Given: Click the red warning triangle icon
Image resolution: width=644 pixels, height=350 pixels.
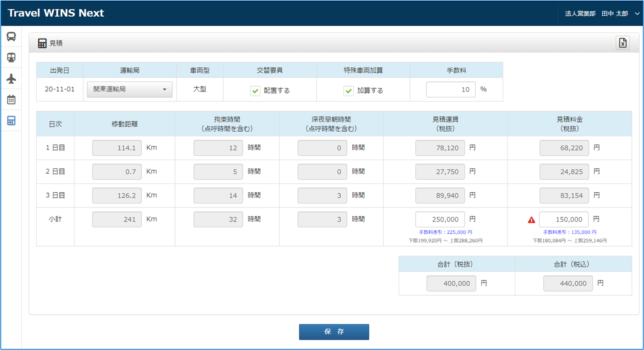Looking at the screenshot, I should [531, 220].
